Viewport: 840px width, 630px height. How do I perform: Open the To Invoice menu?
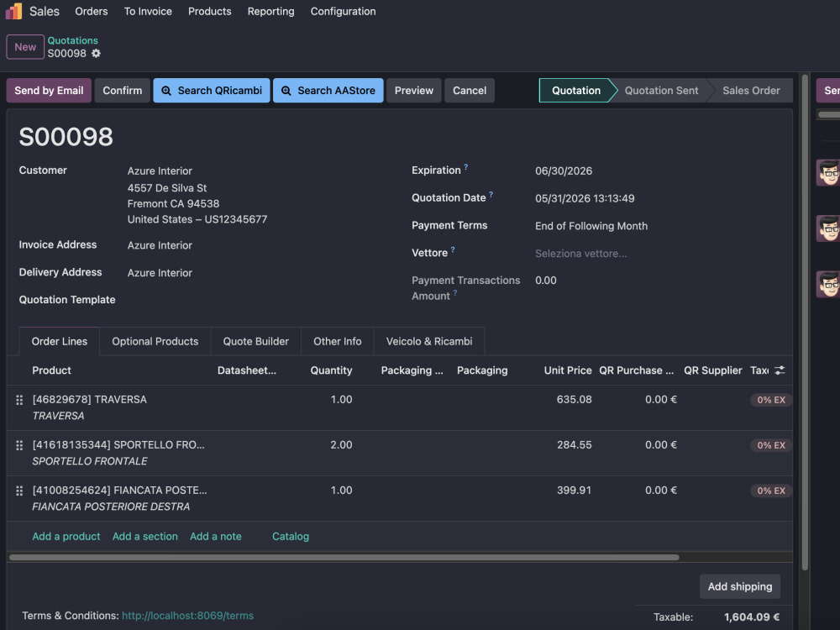148,11
